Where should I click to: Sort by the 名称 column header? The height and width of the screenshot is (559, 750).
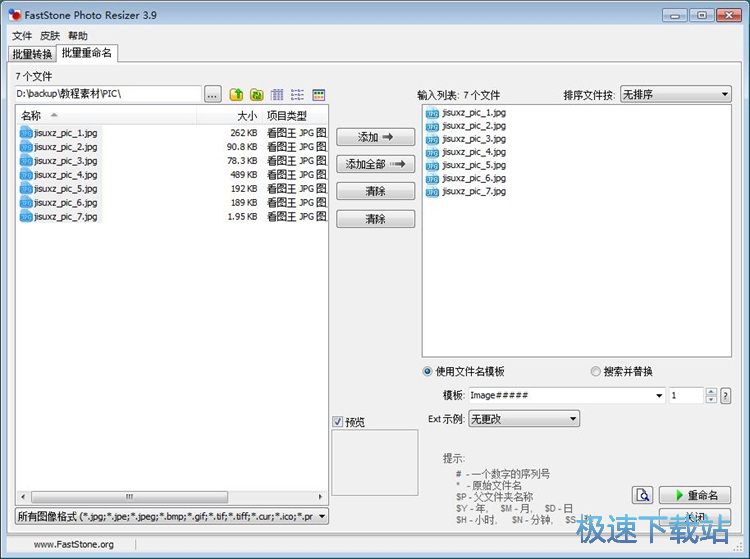coord(107,115)
